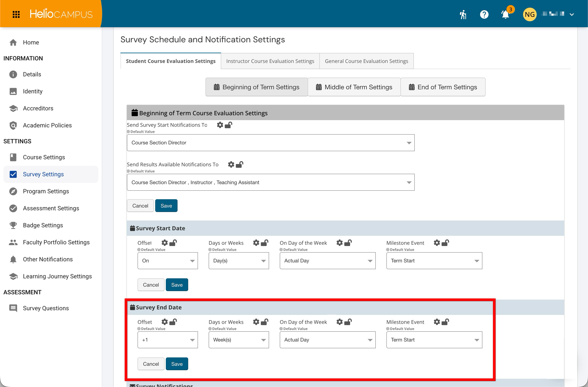The image size is (588, 387).
Task: Click gear icon next to Survey End Date On Day of the Week
Action: (x=340, y=322)
